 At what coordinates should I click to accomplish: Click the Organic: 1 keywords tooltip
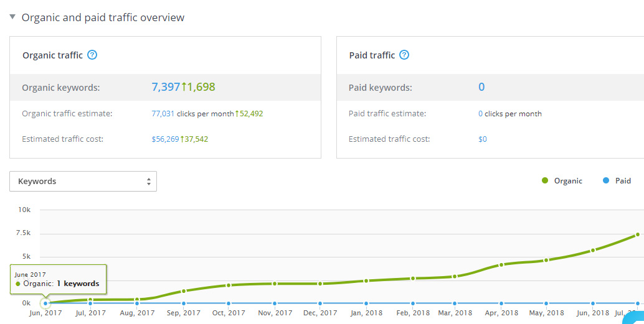point(58,279)
